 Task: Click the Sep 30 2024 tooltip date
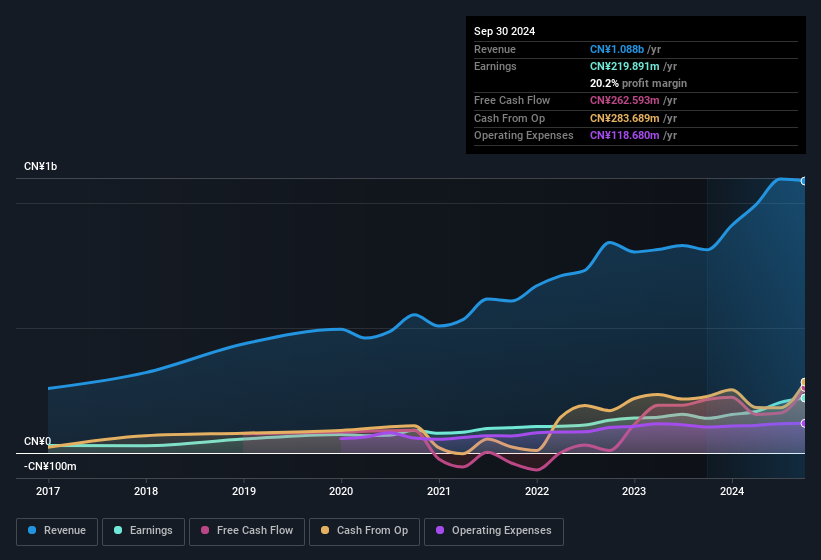504,31
